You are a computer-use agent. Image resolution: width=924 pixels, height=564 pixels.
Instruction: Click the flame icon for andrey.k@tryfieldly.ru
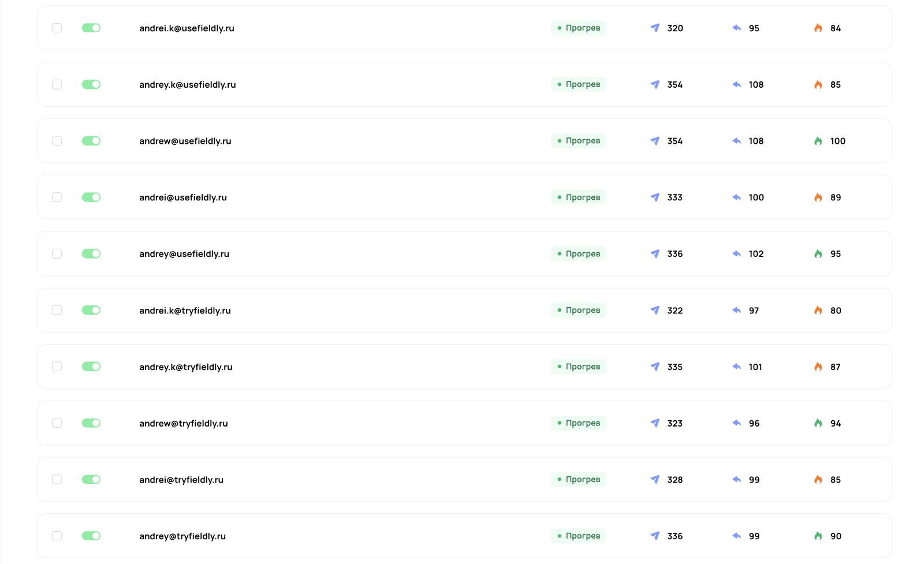coord(818,367)
